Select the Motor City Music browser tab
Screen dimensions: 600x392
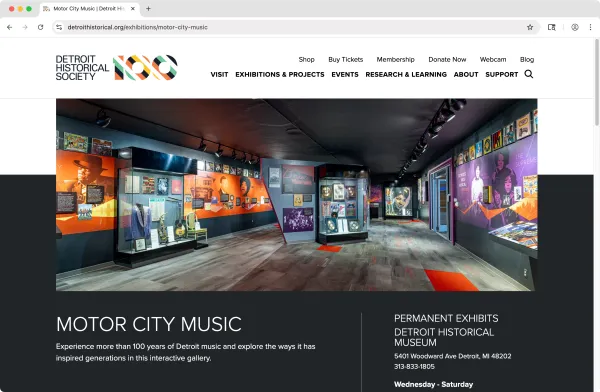pyautogui.click(x=90, y=8)
